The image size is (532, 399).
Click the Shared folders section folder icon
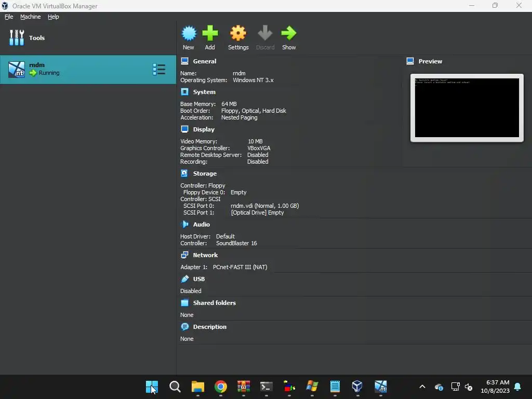[184, 303]
